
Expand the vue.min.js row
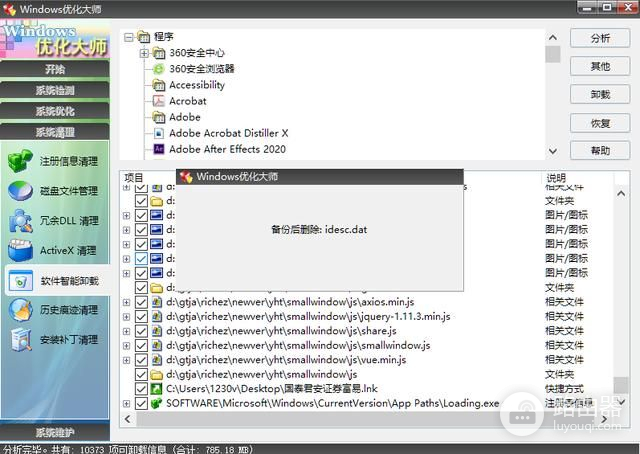(127, 360)
